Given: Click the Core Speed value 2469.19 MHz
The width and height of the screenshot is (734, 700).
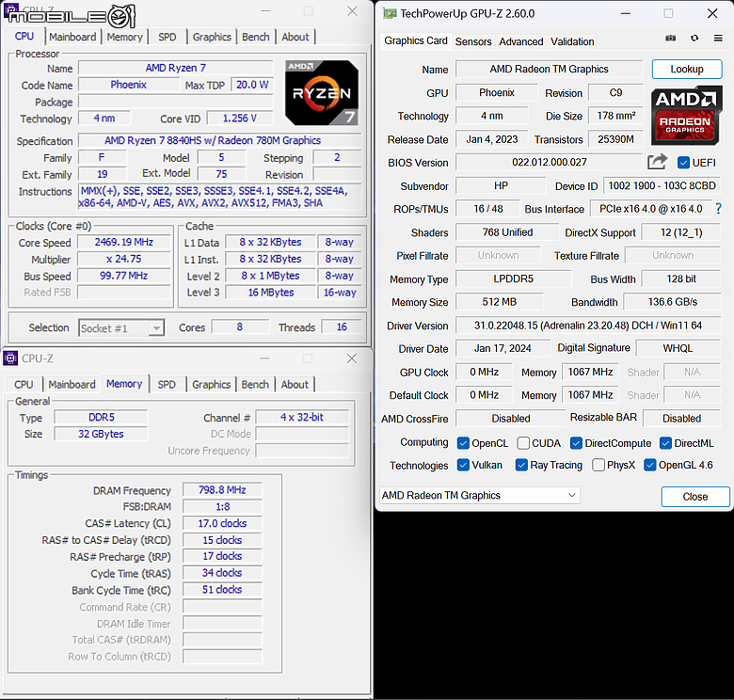Looking at the screenshot, I should tap(124, 242).
